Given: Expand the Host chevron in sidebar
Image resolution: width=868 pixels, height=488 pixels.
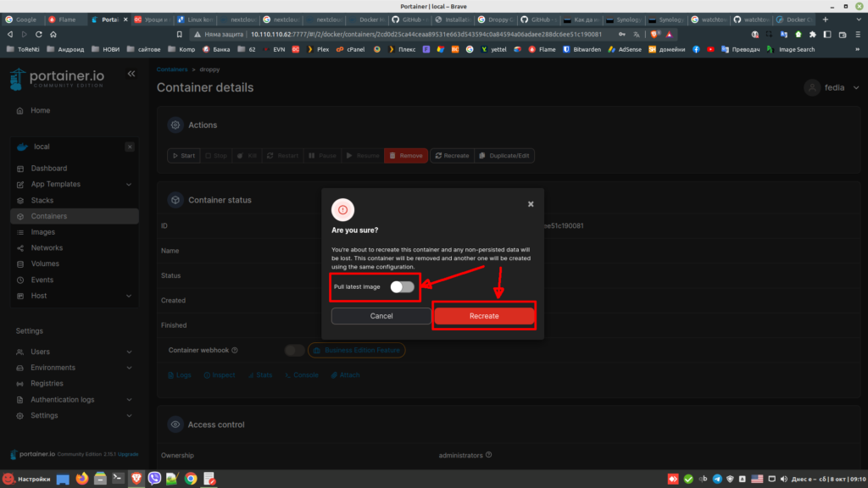Looking at the screenshot, I should pos(129,296).
